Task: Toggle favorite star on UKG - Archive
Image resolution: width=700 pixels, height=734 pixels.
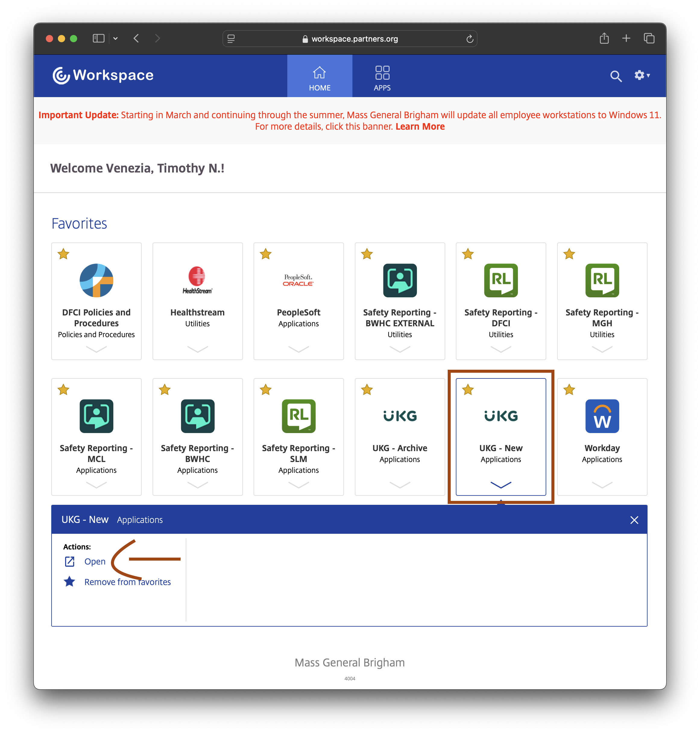Action: point(367,390)
